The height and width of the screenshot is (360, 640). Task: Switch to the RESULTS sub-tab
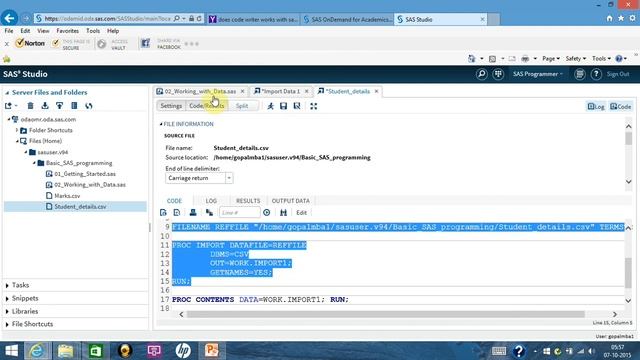[x=248, y=201]
